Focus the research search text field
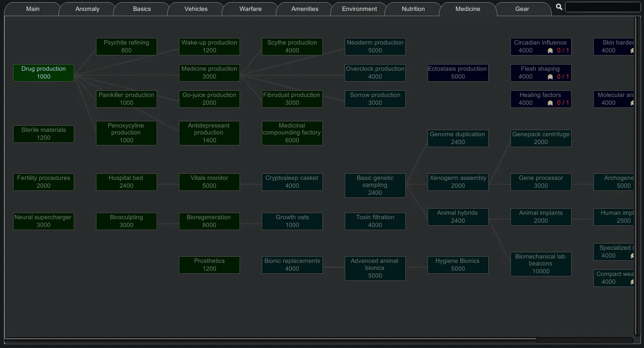The width and height of the screenshot is (644, 348). 603,7
